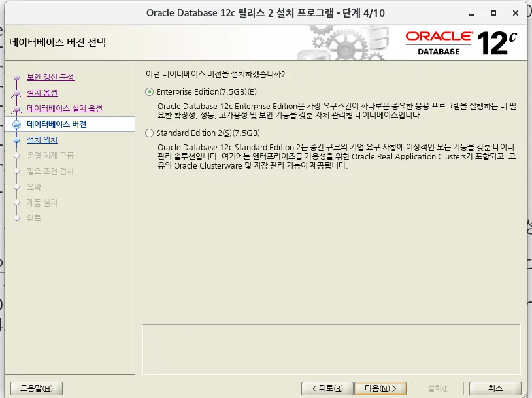
Task: Go to the 설치 옵션 step link
Action: click(42, 93)
